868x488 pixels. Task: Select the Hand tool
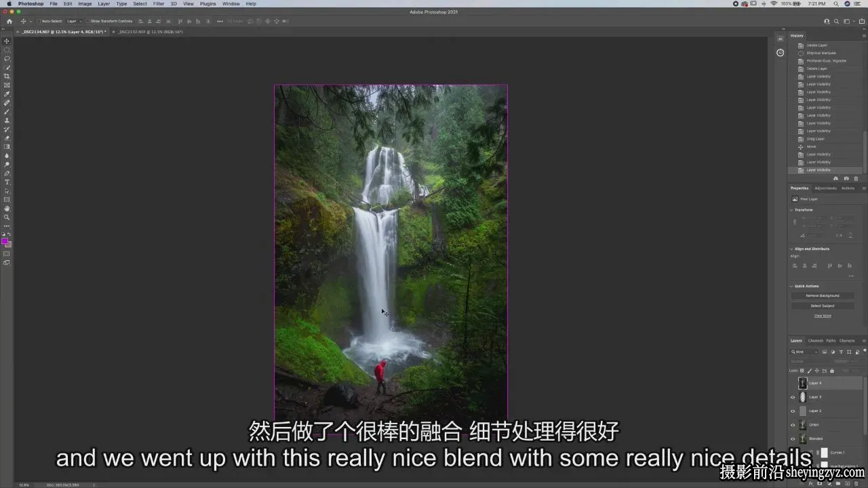(7, 209)
